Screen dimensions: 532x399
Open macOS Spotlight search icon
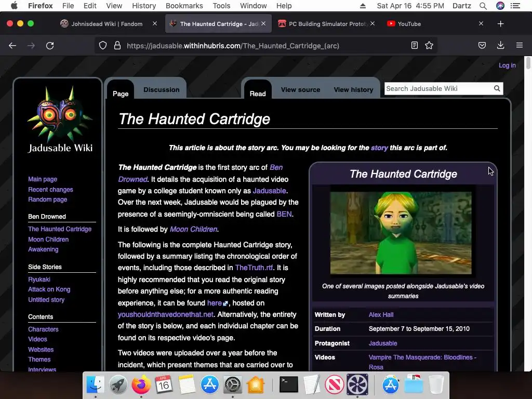(x=483, y=6)
